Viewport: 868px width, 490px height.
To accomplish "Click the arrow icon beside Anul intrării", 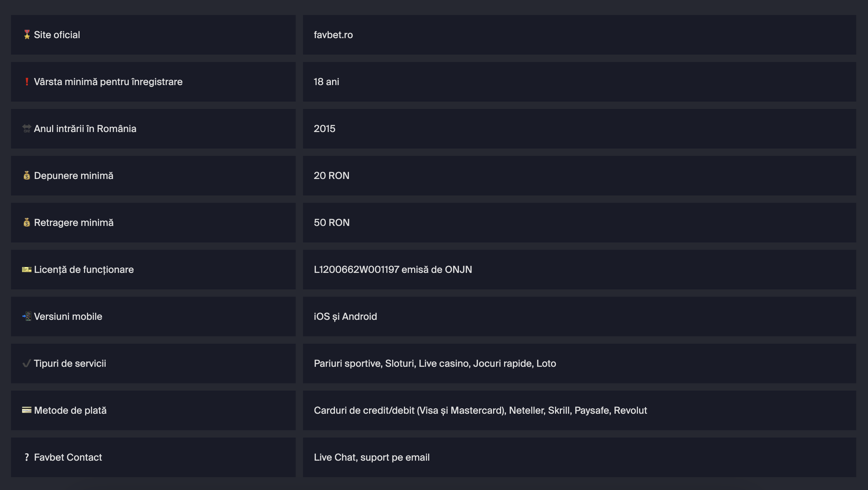I will 27,129.
